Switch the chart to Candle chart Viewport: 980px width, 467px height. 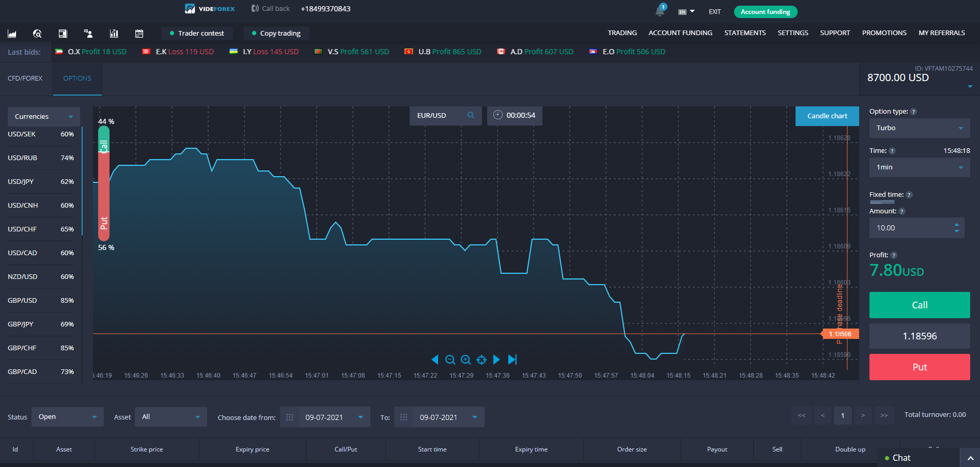(x=827, y=116)
